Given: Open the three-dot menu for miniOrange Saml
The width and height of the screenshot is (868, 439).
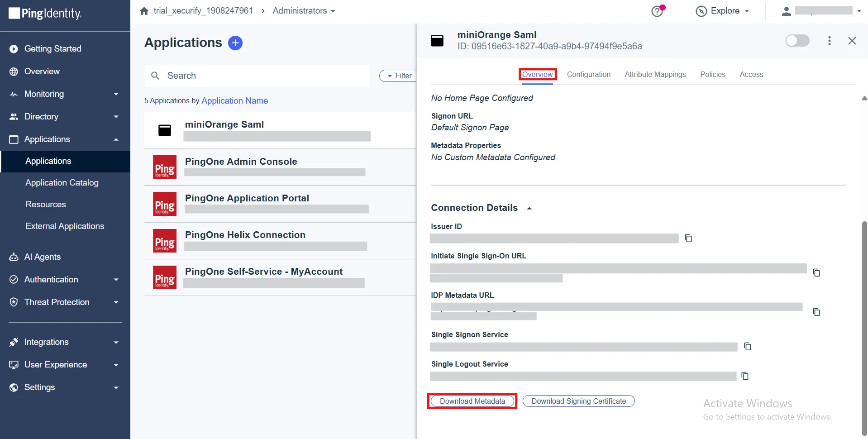Looking at the screenshot, I should pos(829,41).
